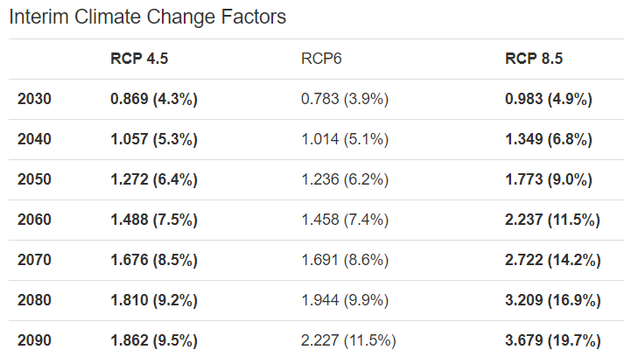Click the 2030 row label

pyautogui.click(x=34, y=99)
